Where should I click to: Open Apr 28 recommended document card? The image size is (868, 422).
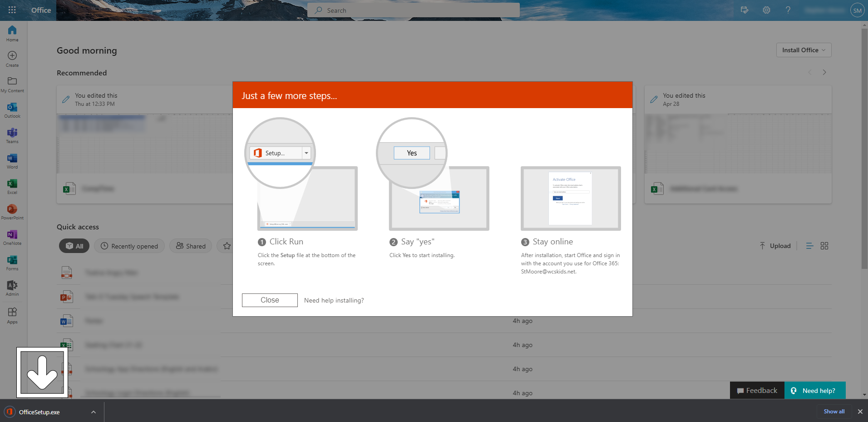(x=738, y=144)
